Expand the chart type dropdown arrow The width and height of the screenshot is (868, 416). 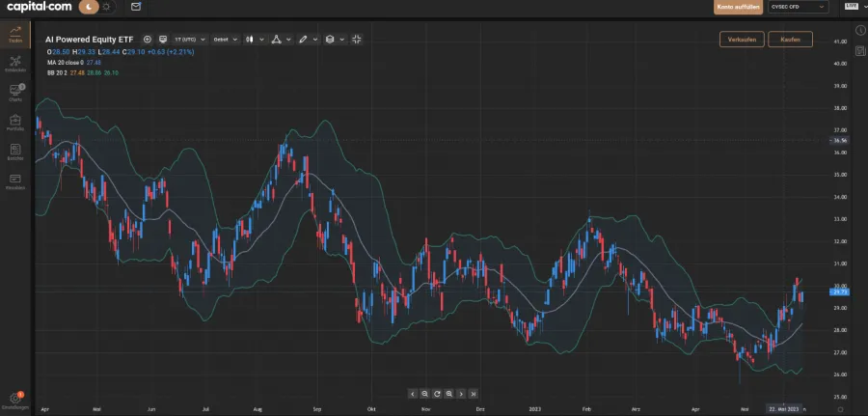point(261,40)
